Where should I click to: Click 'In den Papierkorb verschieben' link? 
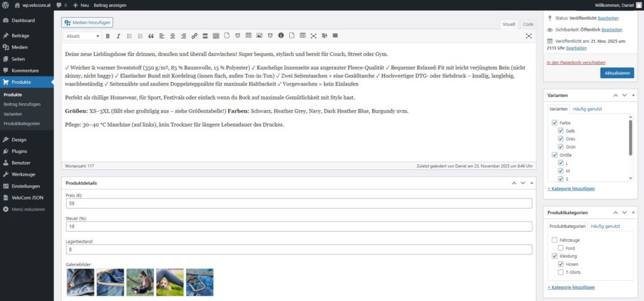(x=576, y=62)
